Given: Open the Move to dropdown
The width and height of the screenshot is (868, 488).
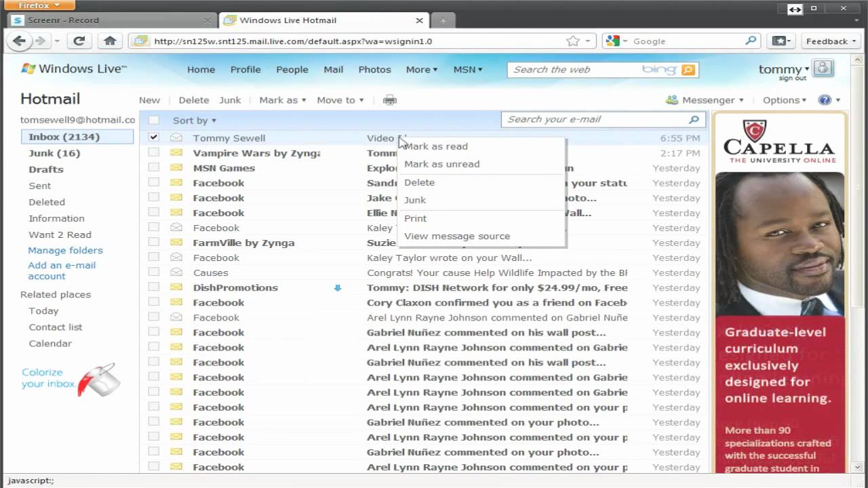Looking at the screenshot, I should 340,100.
